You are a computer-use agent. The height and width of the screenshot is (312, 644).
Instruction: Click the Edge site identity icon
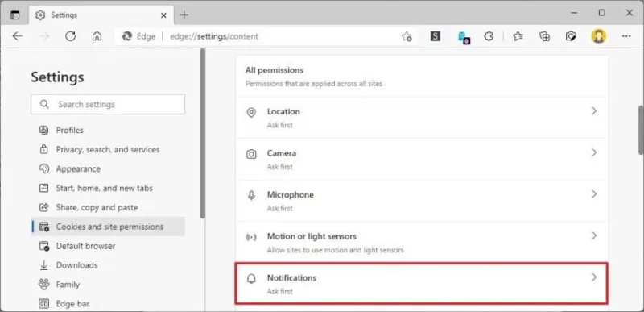[127, 36]
